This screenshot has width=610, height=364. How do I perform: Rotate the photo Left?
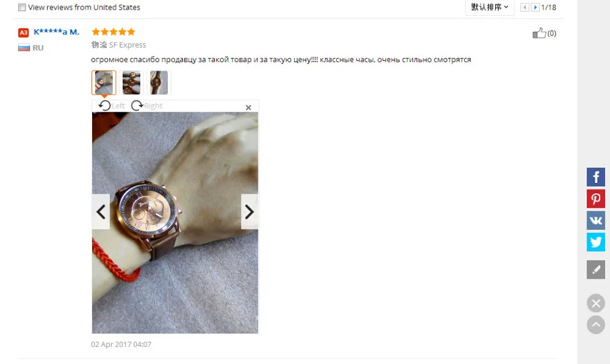click(112, 105)
